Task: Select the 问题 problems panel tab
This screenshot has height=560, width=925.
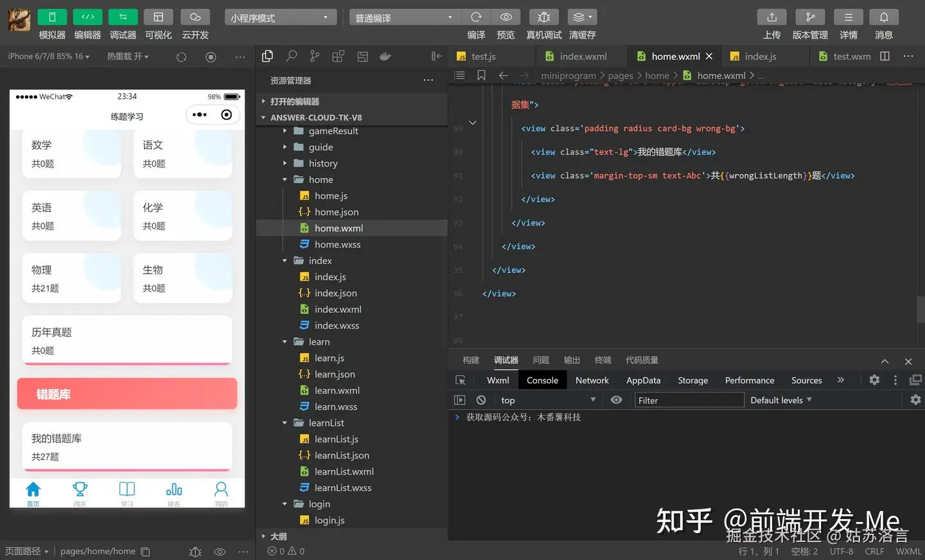Action: (x=541, y=360)
